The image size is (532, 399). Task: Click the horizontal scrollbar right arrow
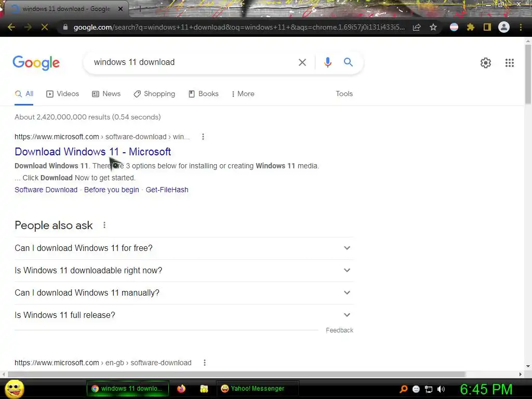pos(521,374)
